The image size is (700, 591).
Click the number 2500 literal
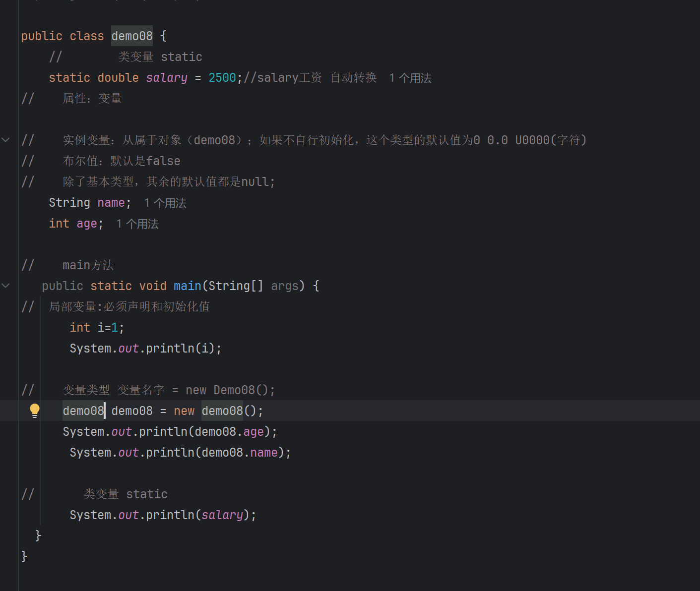tap(222, 78)
